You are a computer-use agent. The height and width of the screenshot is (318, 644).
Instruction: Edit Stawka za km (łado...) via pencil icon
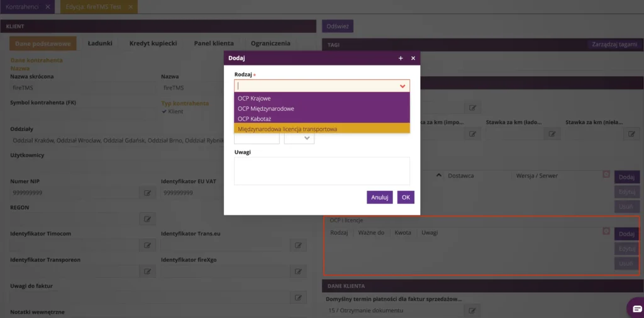tap(552, 133)
